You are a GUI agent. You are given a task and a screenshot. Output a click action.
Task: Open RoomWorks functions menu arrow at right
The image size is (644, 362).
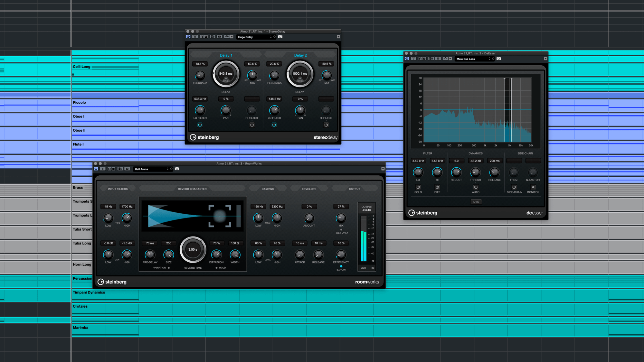pyautogui.click(x=383, y=169)
